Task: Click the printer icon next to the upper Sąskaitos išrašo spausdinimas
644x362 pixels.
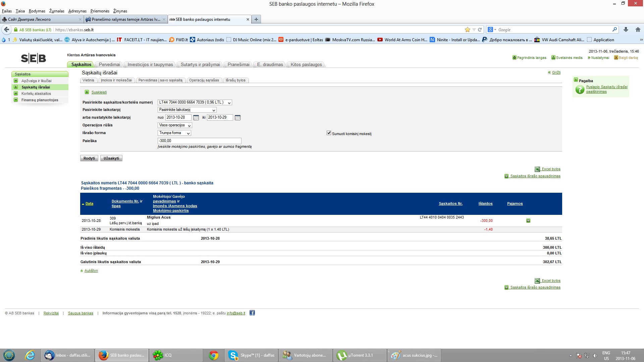Action: pyautogui.click(x=506, y=176)
